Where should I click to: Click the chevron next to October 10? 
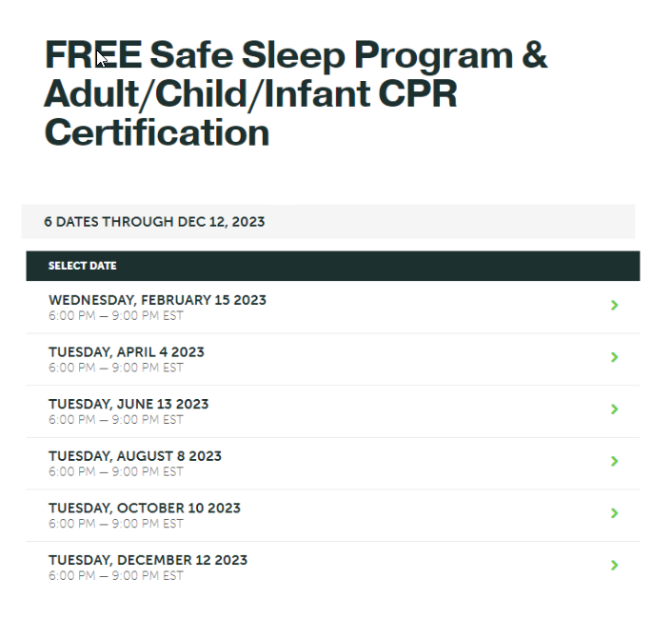tap(614, 513)
